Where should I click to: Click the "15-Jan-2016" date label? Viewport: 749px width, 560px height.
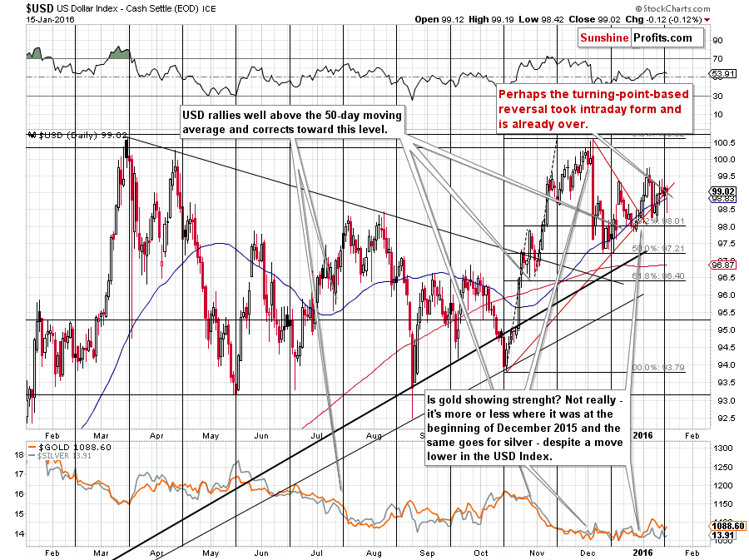pyautogui.click(x=50, y=20)
